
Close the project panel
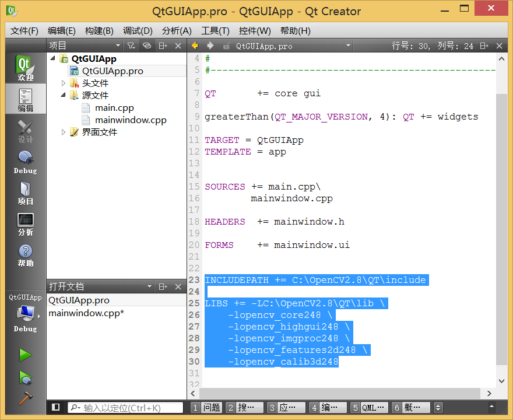[x=178, y=46]
